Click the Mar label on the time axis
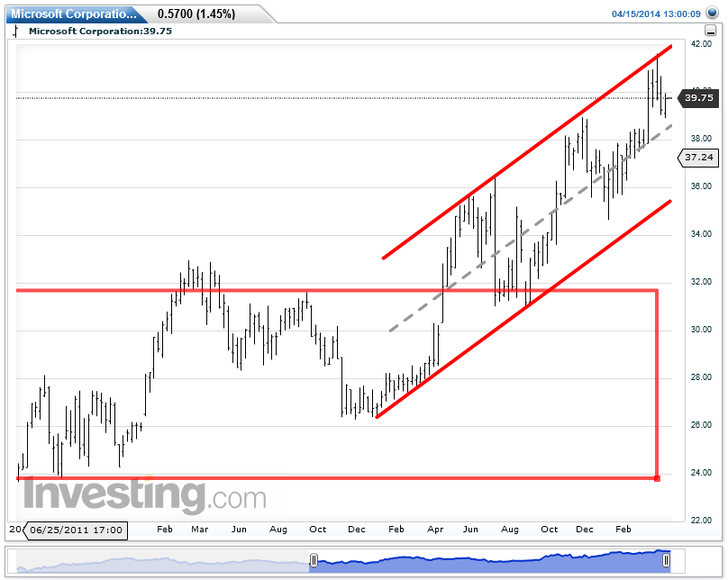This screenshot has height=580, width=728. click(200, 530)
